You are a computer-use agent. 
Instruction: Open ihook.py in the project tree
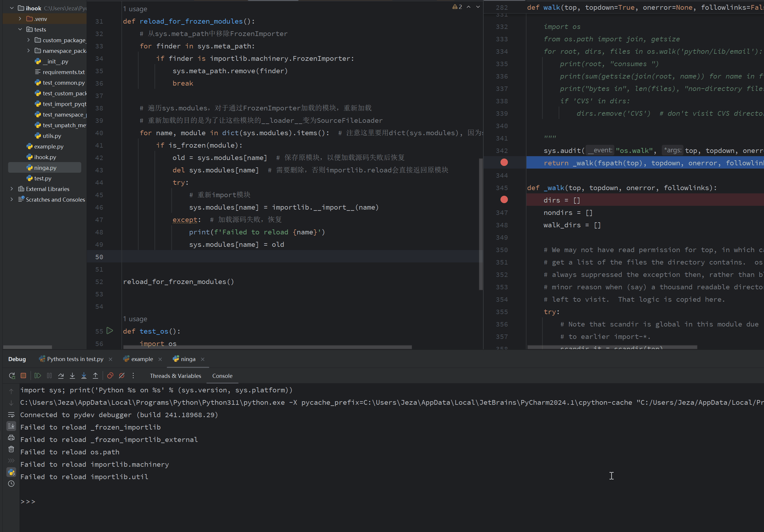(x=45, y=157)
